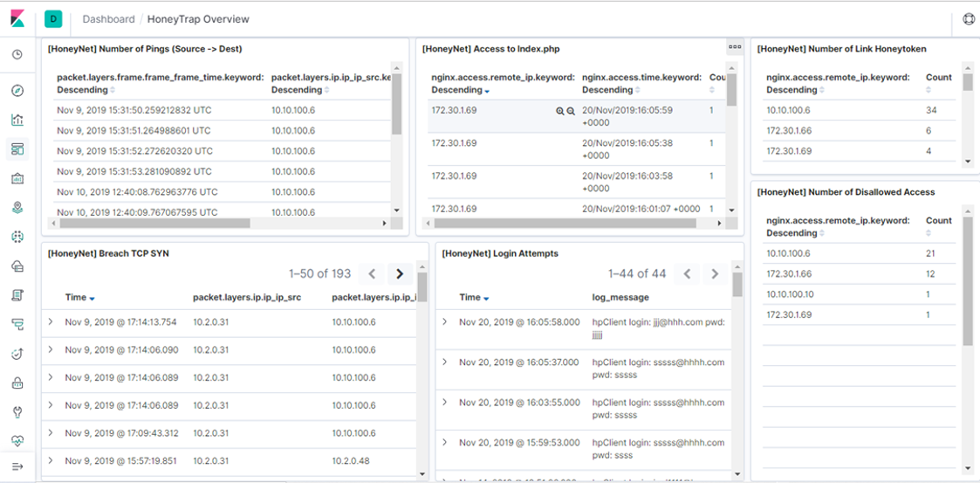The height and width of the screenshot is (483, 980).
Task: Open Discover from the compass sidebar icon
Action: [x=17, y=91]
